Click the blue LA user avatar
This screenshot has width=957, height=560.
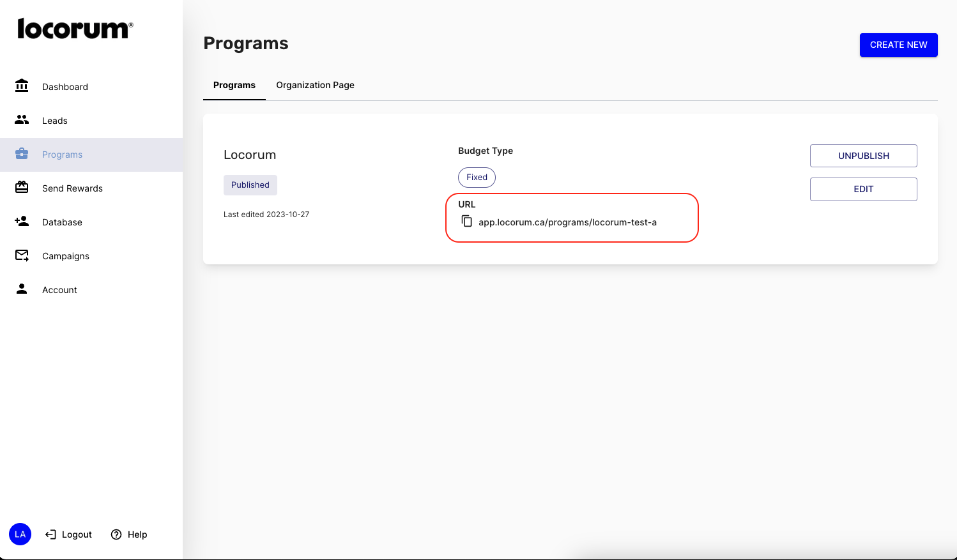(20, 534)
